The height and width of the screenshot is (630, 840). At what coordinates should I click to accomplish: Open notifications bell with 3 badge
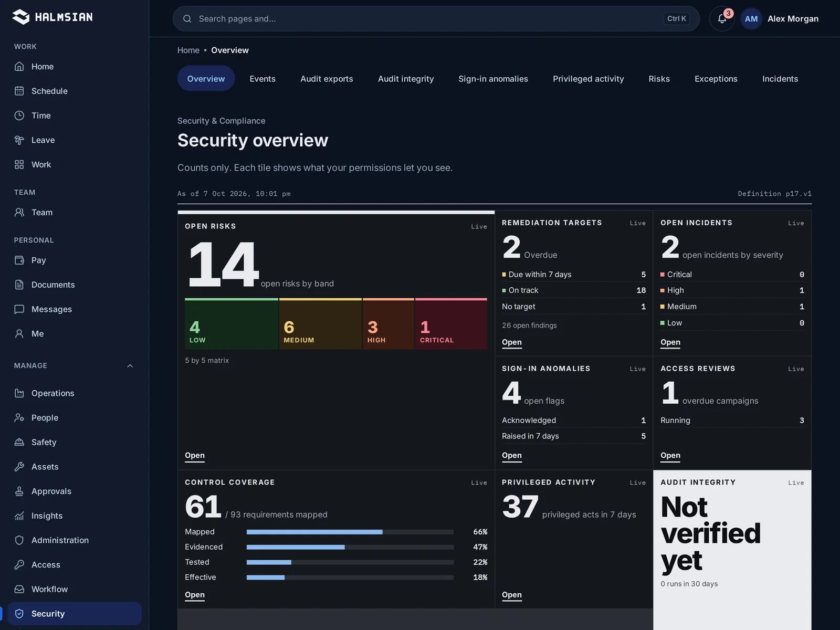(x=722, y=18)
